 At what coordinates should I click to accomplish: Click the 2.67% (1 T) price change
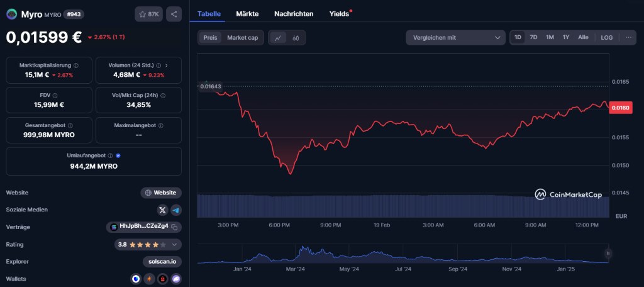tap(106, 37)
